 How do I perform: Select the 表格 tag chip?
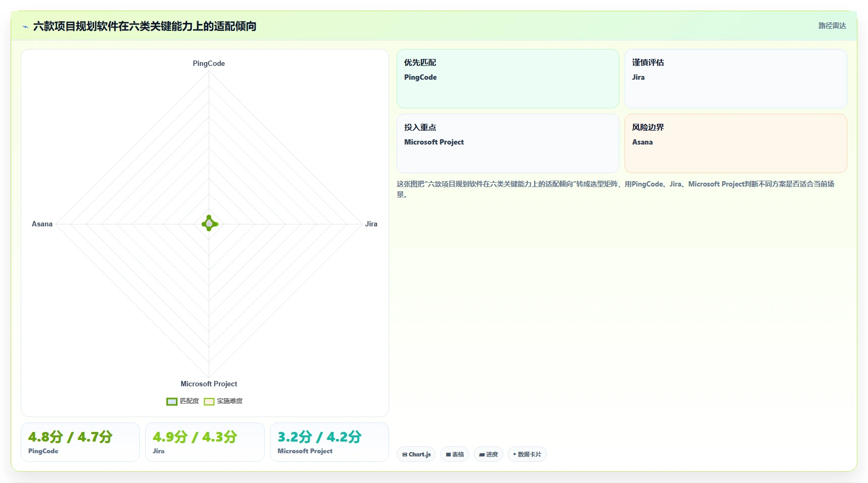(454, 454)
